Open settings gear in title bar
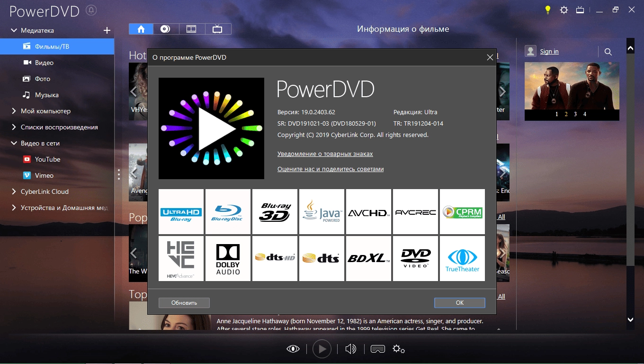This screenshot has width=644, height=364. pos(564,9)
